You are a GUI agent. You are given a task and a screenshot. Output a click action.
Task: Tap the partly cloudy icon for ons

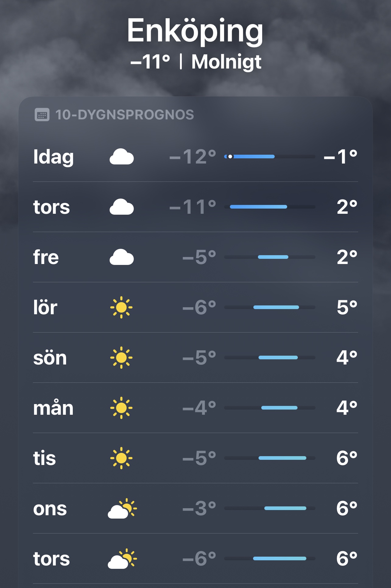click(122, 509)
